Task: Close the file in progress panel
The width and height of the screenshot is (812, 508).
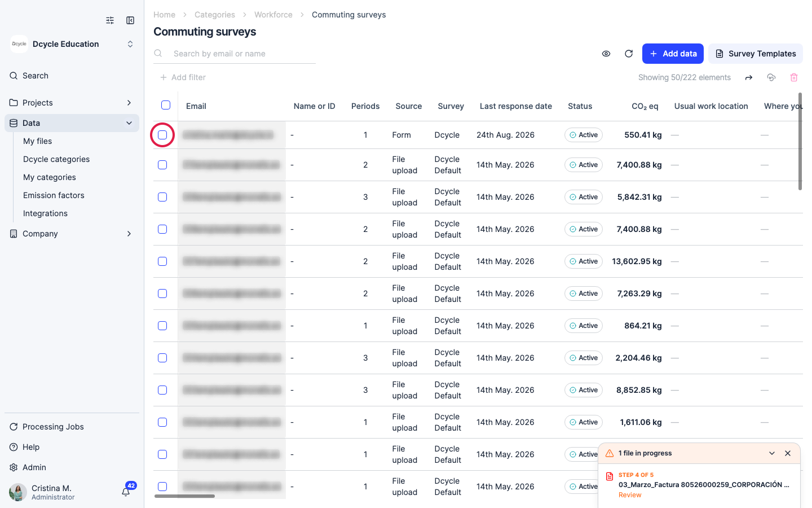Action: [x=788, y=453]
